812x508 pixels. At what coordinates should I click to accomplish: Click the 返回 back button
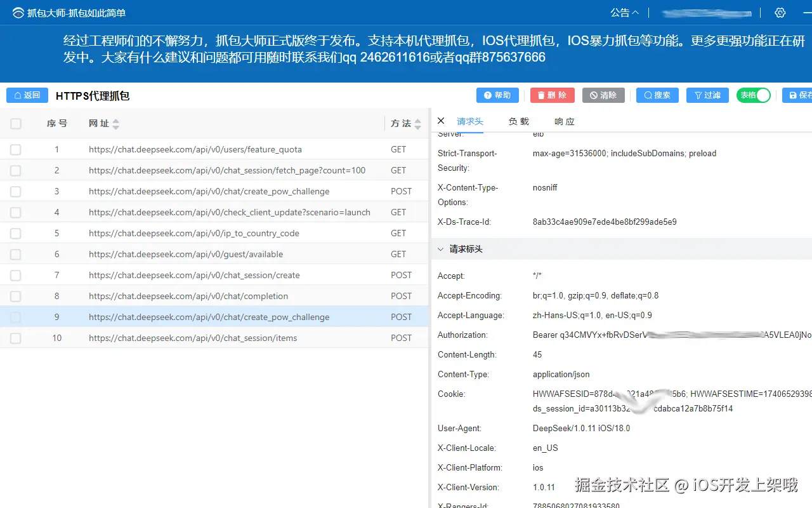(x=27, y=95)
